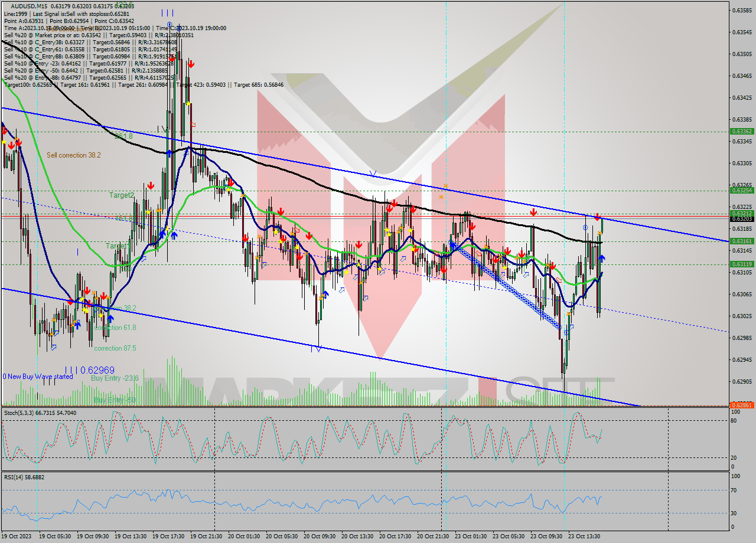The width and height of the screenshot is (756, 543).
Task: Click the orange 0.62861 price label
Action: click(742, 404)
